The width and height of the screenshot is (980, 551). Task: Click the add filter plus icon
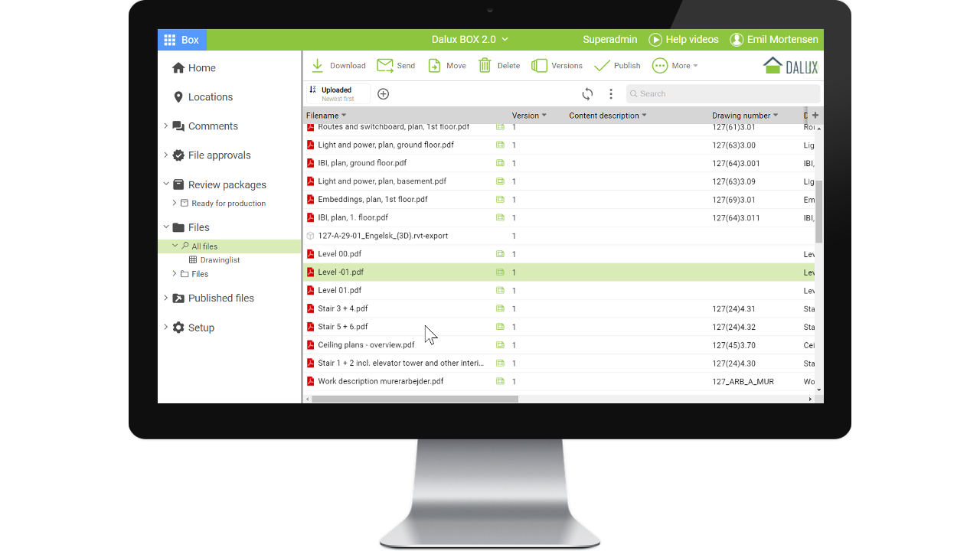(384, 94)
